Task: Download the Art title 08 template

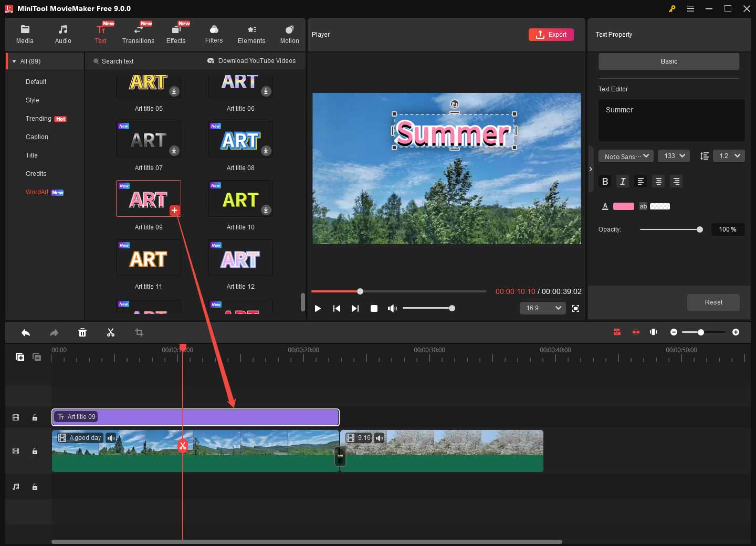Action: [x=266, y=151]
